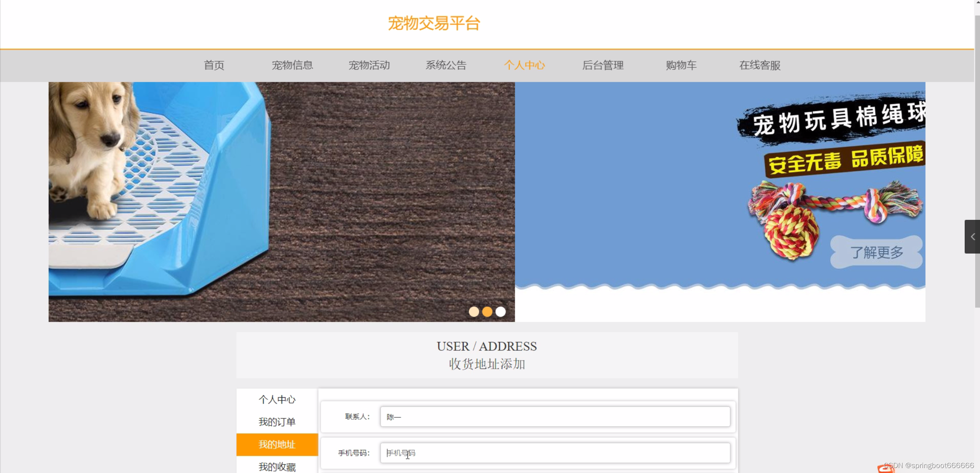Click the 了解更多 bone-shaped banner button
Image resolution: width=980 pixels, height=473 pixels.
[x=876, y=252]
